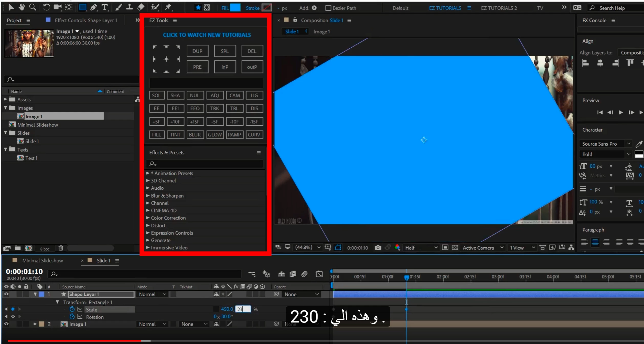
Task: Select the Pen tool in toolbar
Action: [93, 7]
